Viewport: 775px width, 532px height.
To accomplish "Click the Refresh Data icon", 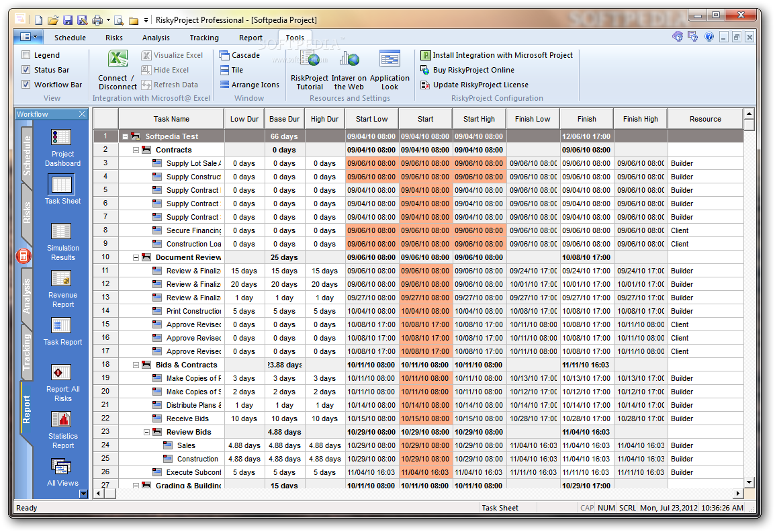I will (146, 85).
